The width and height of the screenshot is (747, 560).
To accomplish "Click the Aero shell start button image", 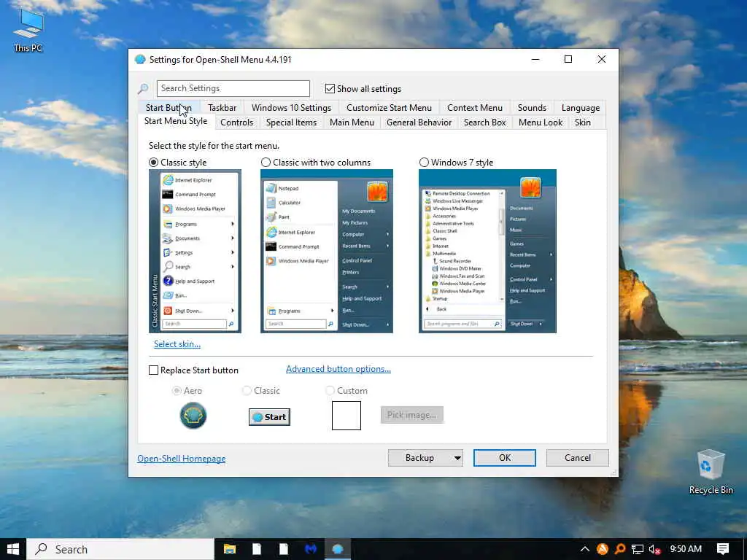I will (193, 415).
